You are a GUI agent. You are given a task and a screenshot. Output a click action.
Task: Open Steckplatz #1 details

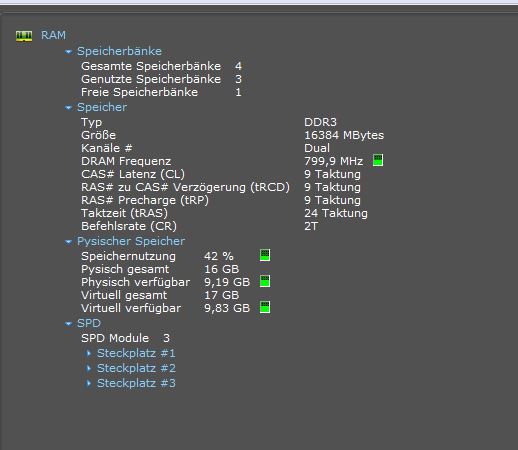(136, 353)
